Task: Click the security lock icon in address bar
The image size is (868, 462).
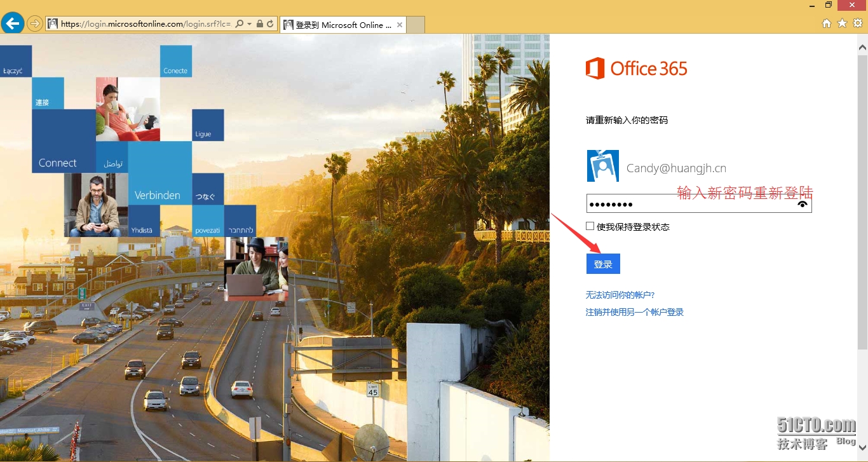Action: click(260, 24)
